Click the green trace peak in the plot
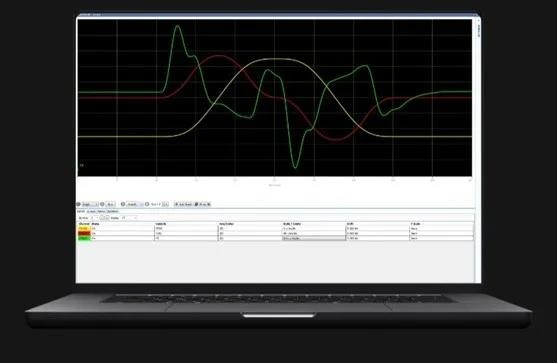The width and height of the screenshot is (557, 363). 177,27
